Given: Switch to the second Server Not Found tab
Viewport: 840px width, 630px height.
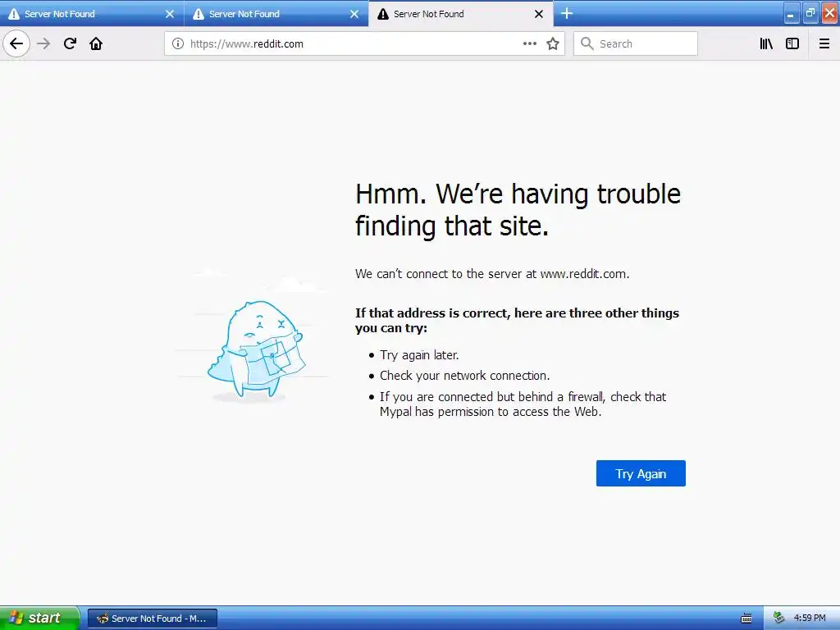Looking at the screenshot, I should pyautogui.click(x=276, y=14).
